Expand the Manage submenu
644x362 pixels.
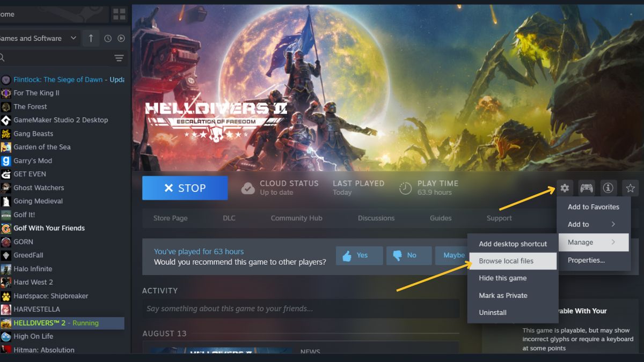pos(593,242)
